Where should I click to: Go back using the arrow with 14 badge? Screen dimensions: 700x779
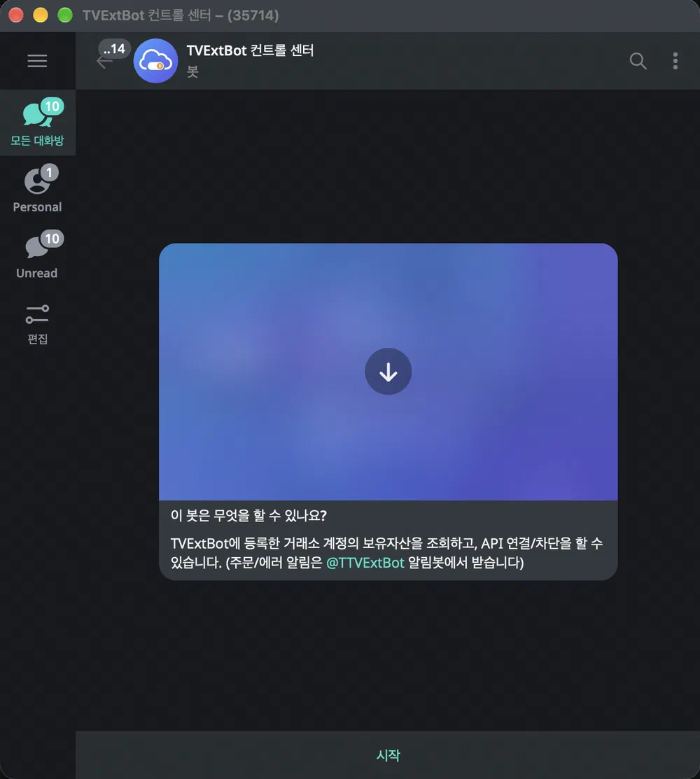pos(104,62)
